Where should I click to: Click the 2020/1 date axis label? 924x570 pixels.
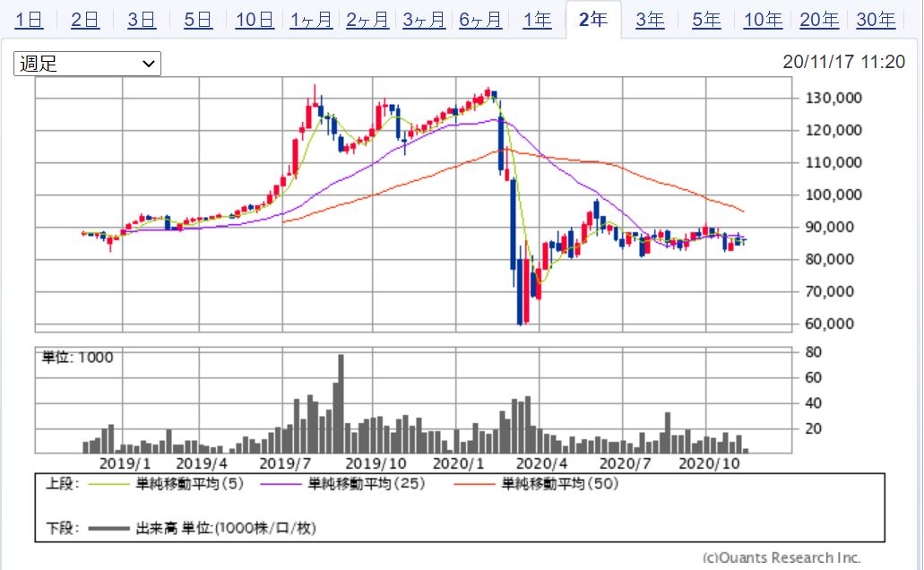(459, 464)
